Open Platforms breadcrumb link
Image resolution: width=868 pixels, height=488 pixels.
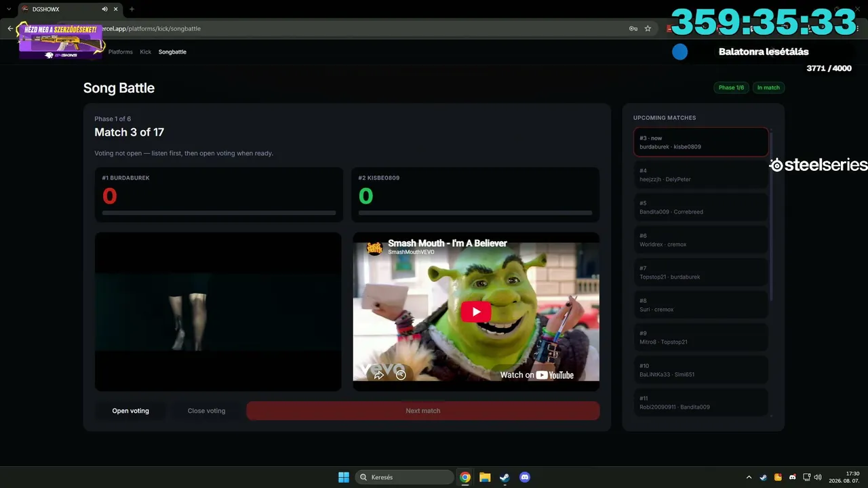point(121,52)
